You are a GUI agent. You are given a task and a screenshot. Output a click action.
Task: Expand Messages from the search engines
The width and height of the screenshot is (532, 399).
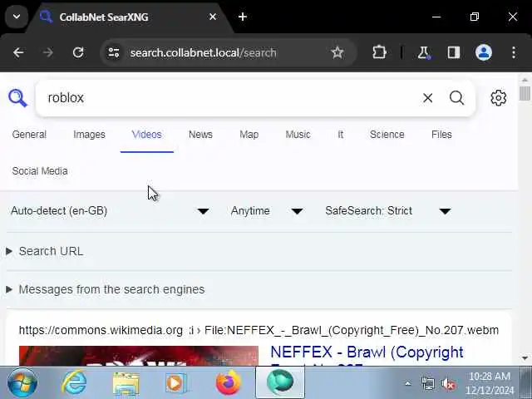tap(106, 289)
